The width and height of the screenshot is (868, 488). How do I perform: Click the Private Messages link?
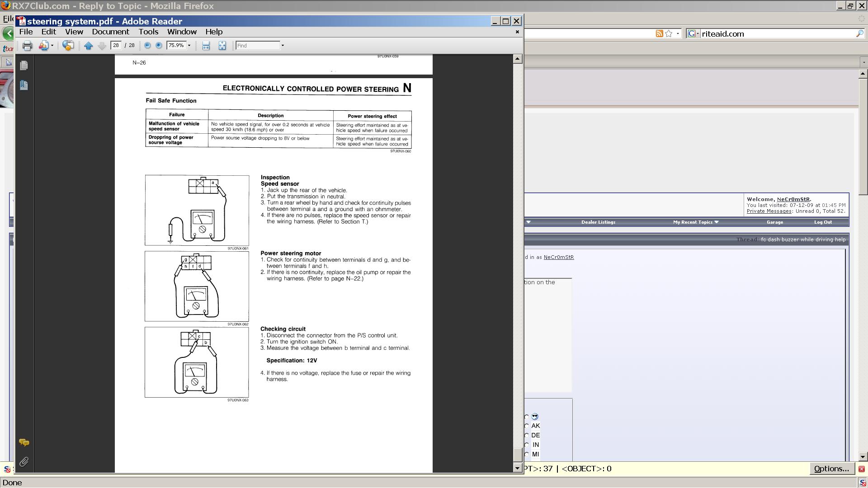click(769, 211)
